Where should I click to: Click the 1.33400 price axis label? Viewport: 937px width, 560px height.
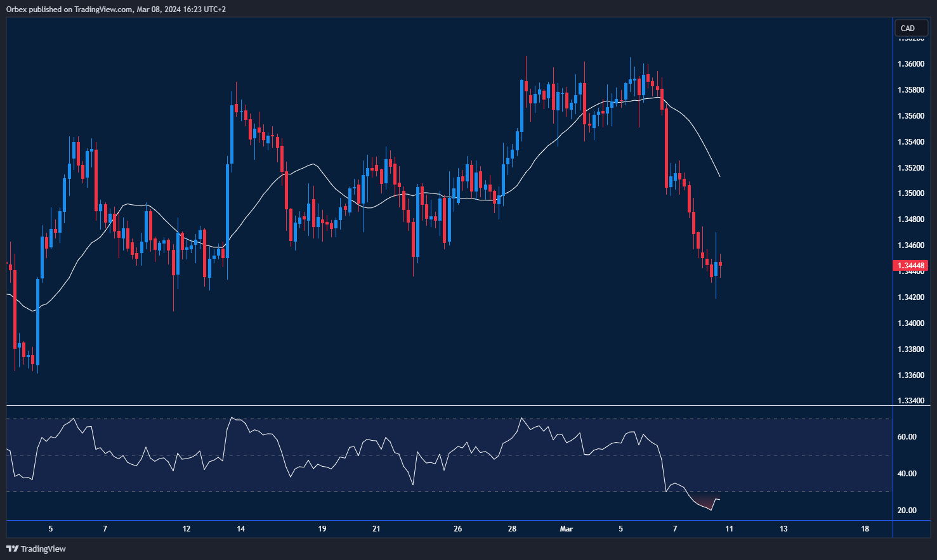click(x=910, y=401)
